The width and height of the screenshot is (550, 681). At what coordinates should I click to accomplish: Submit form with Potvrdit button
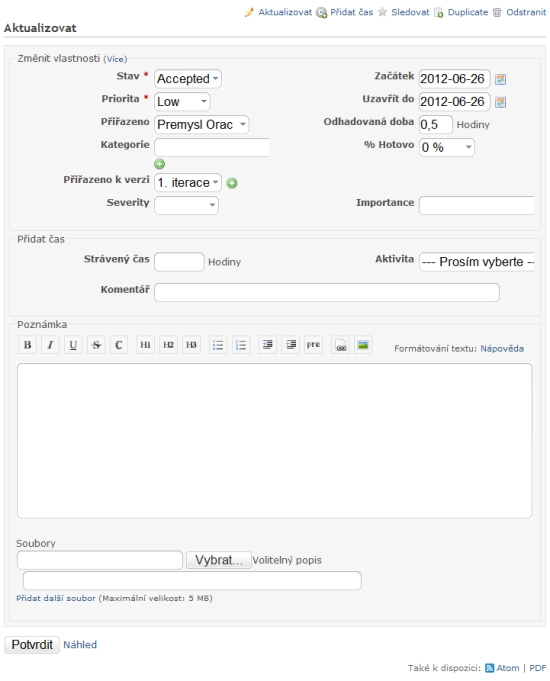[32, 645]
